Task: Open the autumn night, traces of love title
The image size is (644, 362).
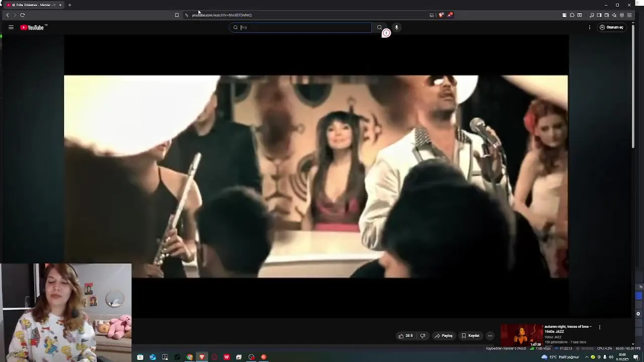Action: coord(568,329)
